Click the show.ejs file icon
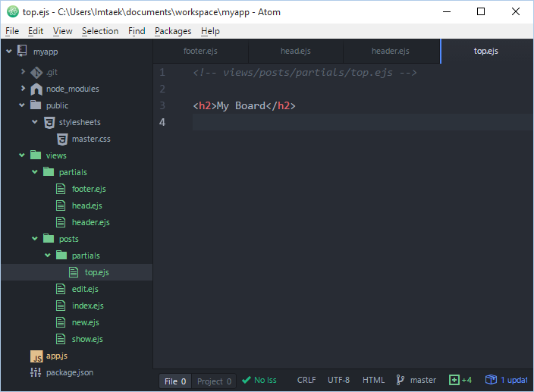 (x=61, y=339)
